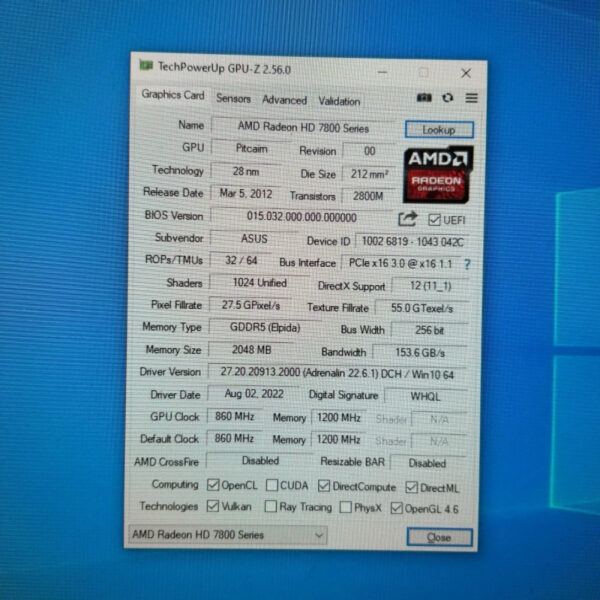The height and width of the screenshot is (600, 600).
Task: Click the Memory Size value 2048 MB
Action: point(251,350)
